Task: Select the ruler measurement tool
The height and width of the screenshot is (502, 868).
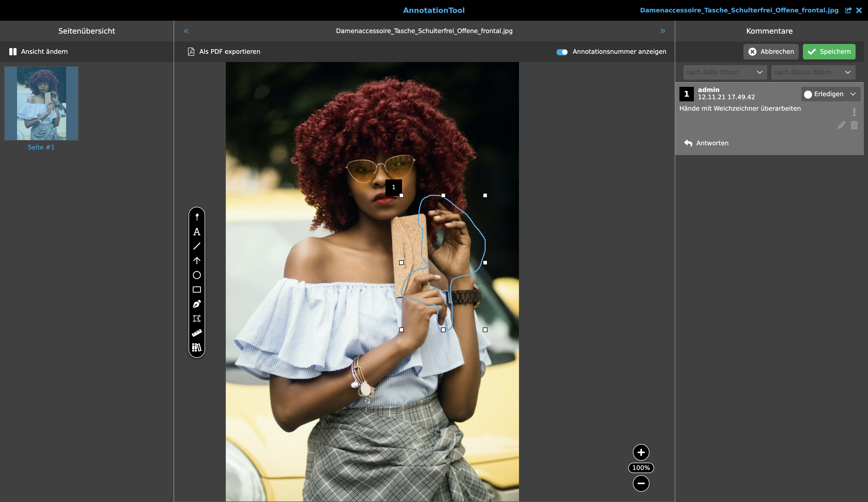Action: click(x=197, y=333)
